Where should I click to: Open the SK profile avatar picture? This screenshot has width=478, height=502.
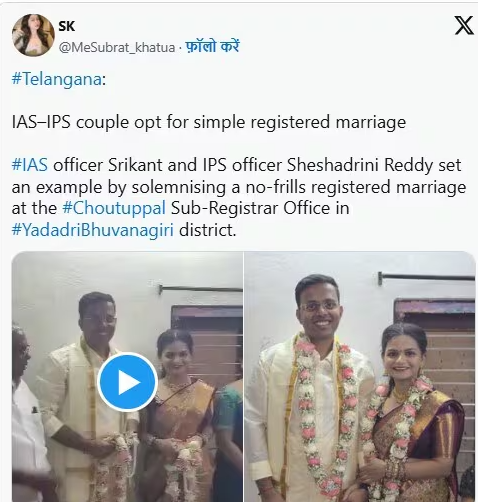click(x=33, y=35)
